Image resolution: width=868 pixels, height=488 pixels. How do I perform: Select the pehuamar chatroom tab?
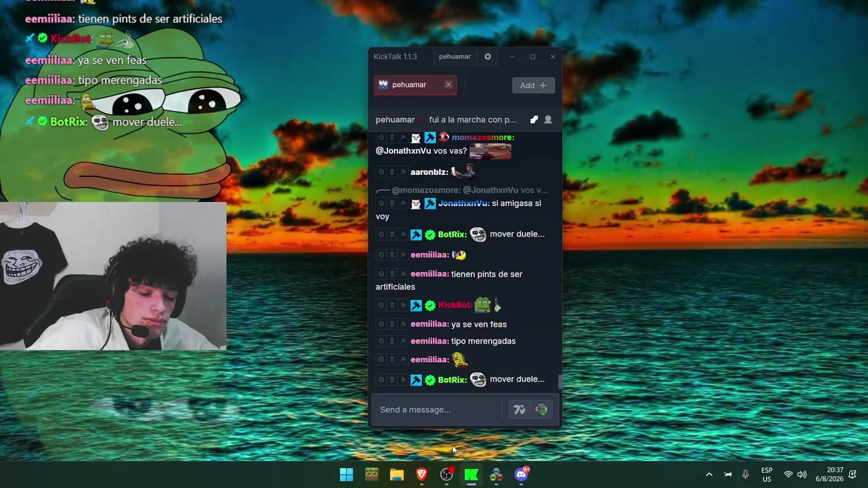(415, 85)
